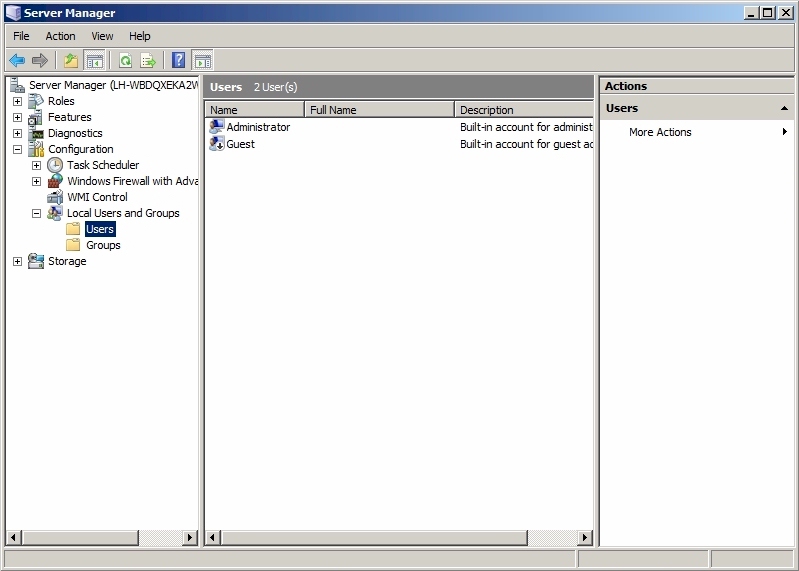Viewport: 799px width, 571px height.
Task: Open the View menu
Action: pyautogui.click(x=102, y=36)
